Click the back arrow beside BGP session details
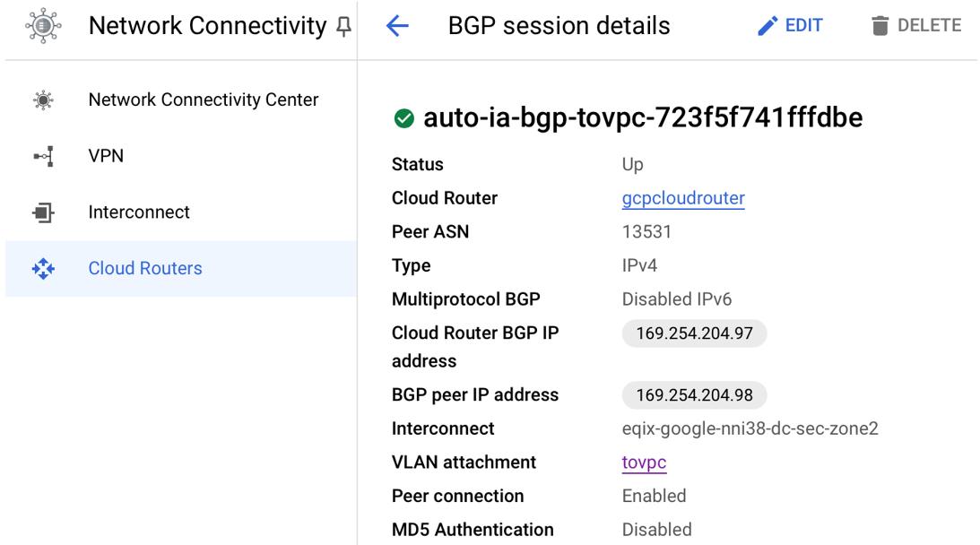Screen dimensions: 980x545 [x=397, y=26]
